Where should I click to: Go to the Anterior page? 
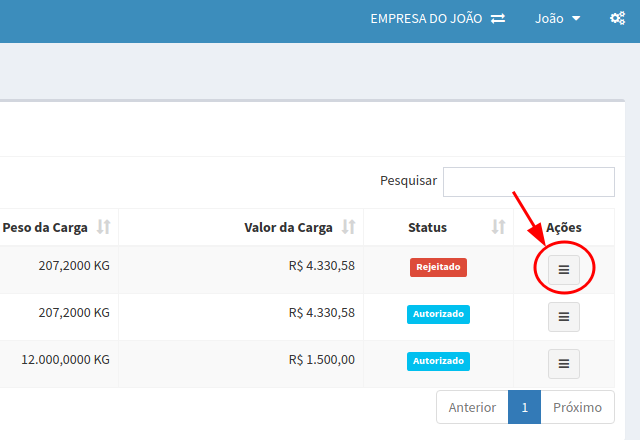click(472, 407)
